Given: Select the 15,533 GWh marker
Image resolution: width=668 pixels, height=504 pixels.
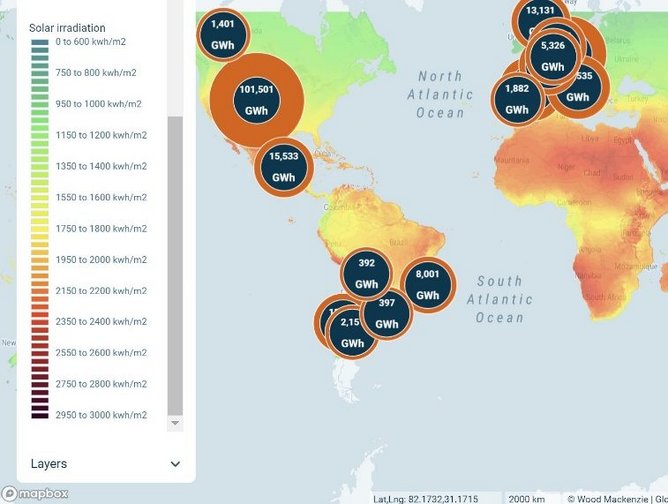Looking at the screenshot, I should pyautogui.click(x=284, y=167).
